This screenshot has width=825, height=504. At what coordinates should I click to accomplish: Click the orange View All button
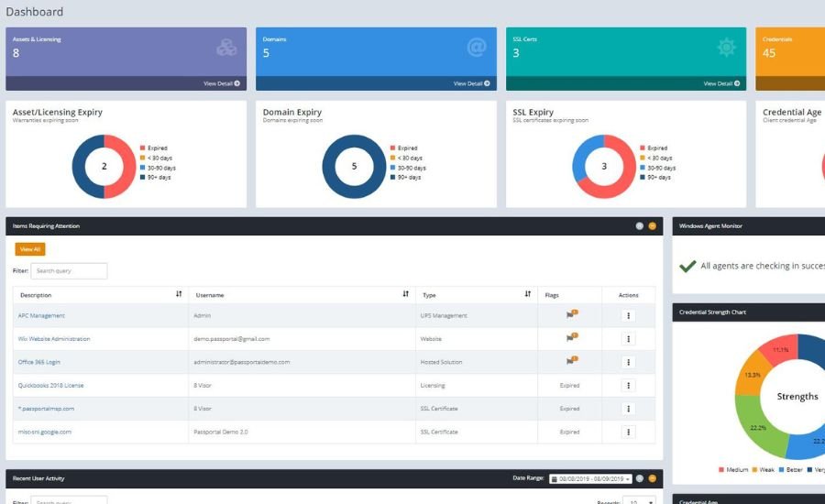(x=30, y=249)
